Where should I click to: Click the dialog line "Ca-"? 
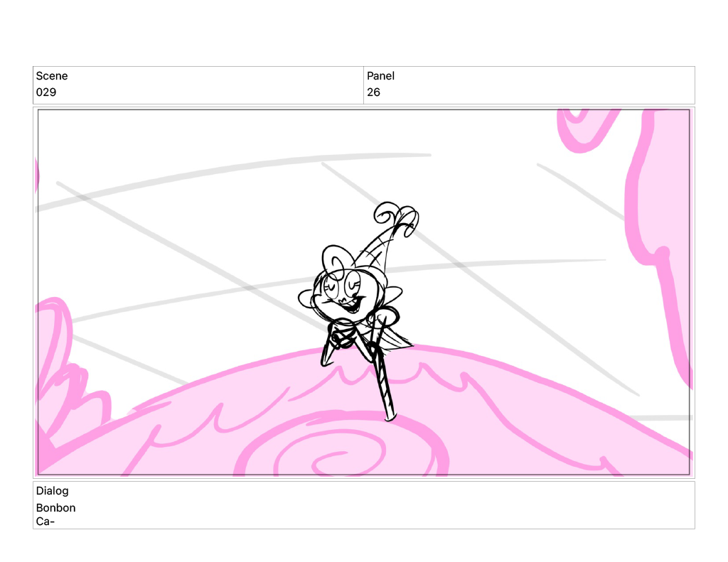(x=45, y=522)
